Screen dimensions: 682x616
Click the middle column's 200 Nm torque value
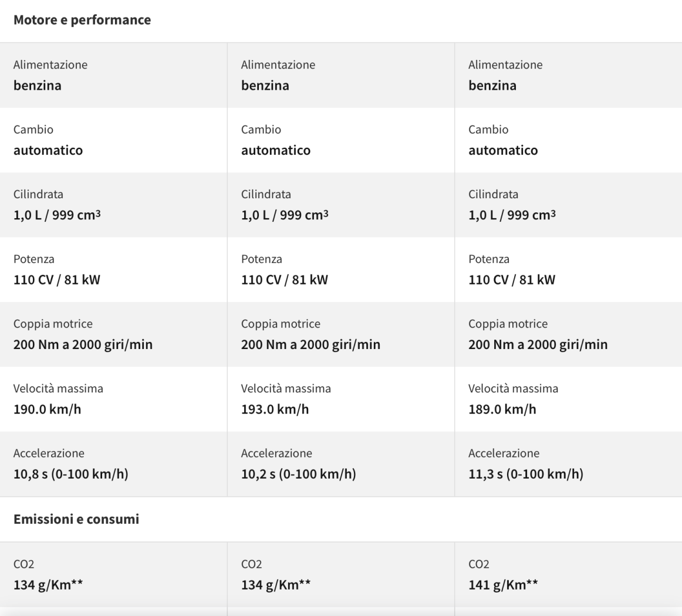[x=310, y=344]
